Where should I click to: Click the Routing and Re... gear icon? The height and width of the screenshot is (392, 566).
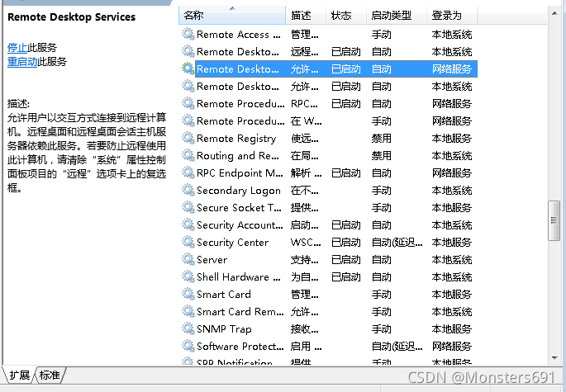click(188, 155)
